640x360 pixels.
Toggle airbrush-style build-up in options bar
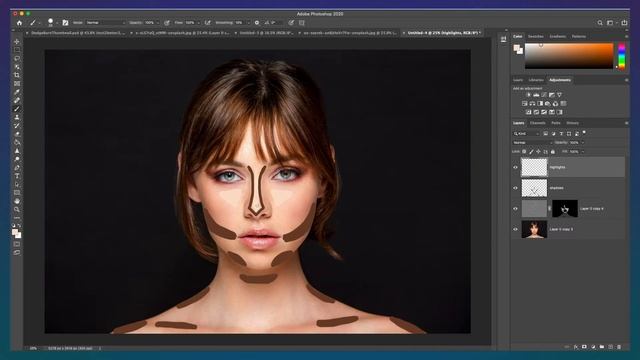[208, 23]
